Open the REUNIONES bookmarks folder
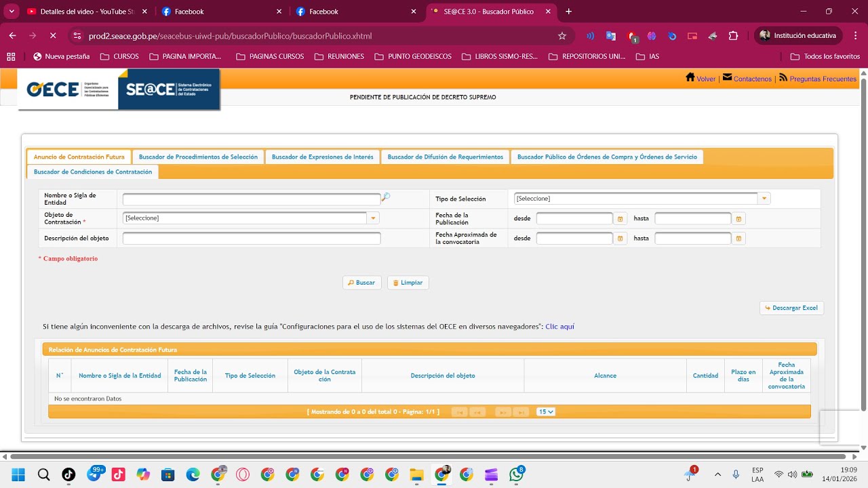868x488 pixels. pyautogui.click(x=339, y=56)
